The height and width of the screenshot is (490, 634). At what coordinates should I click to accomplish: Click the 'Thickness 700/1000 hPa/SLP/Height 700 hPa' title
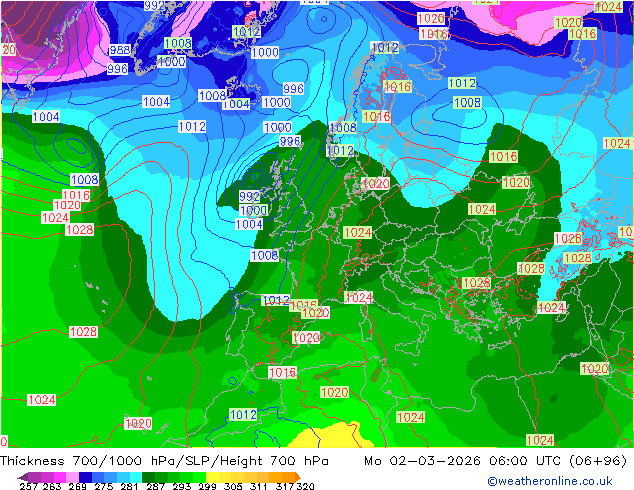164,461
